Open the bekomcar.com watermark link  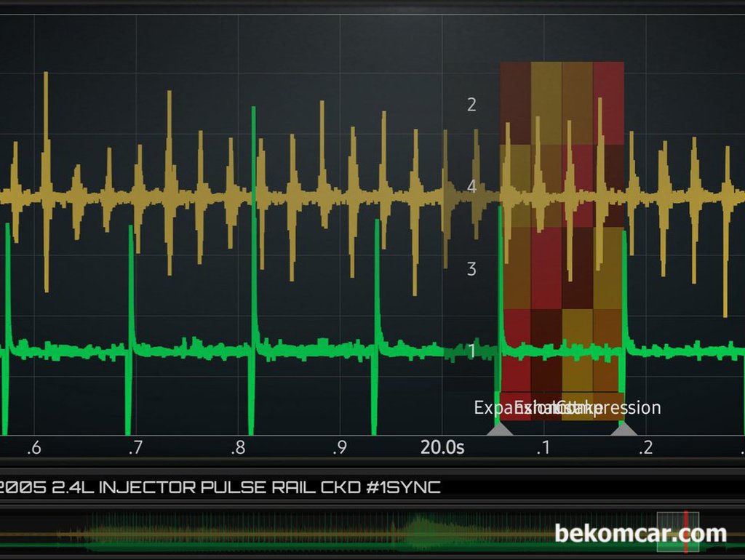tap(640, 533)
